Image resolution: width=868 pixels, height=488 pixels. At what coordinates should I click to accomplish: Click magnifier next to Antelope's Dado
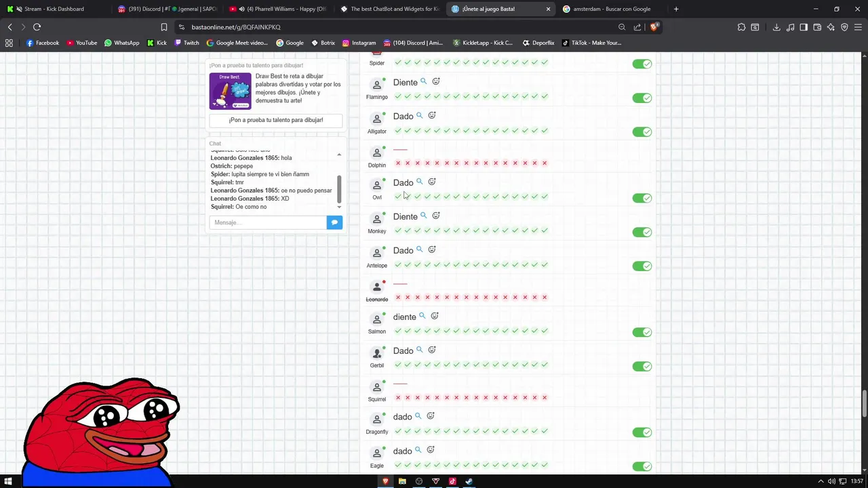419,249
